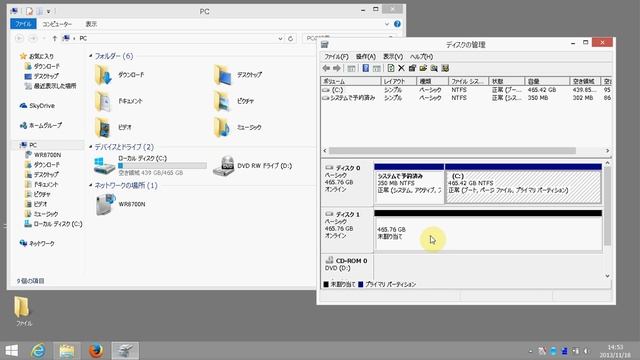Click the blue Help icon in Disk Management toolbar
The width and height of the screenshot is (640, 360).
point(366,68)
